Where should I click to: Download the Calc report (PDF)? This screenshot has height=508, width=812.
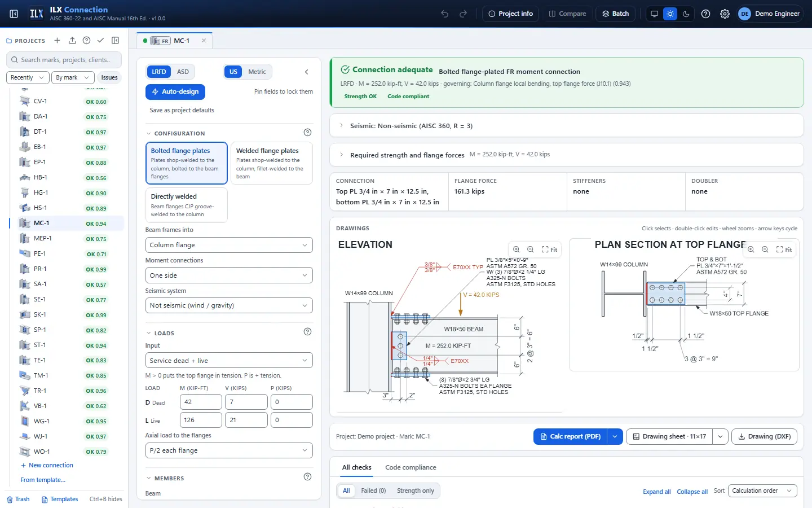click(x=570, y=436)
